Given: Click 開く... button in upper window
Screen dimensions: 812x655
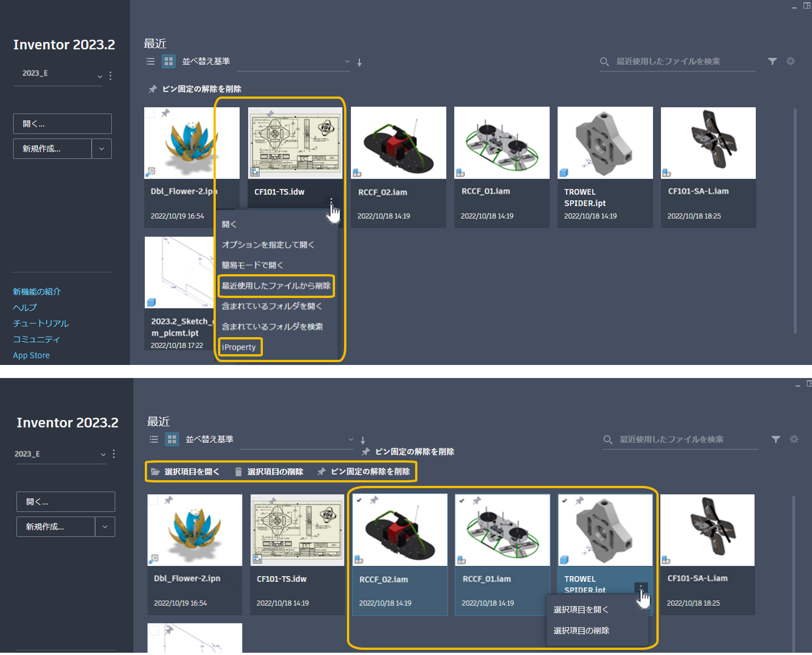Looking at the screenshot, I should (62, 124).
